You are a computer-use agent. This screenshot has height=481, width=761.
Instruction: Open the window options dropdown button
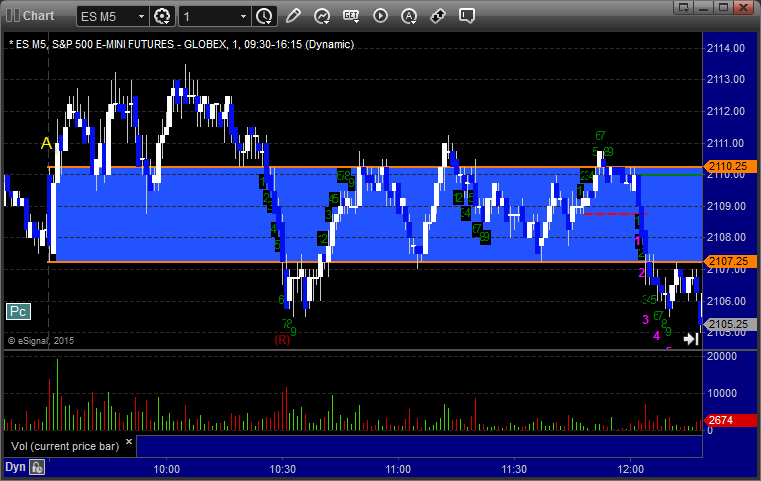pos(684,7)
